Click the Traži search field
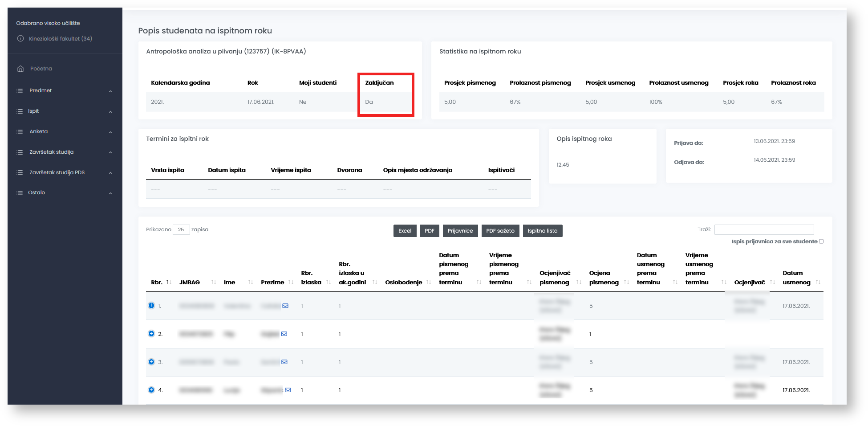This screenshot has height=426, width=868. tap(764, 229)
